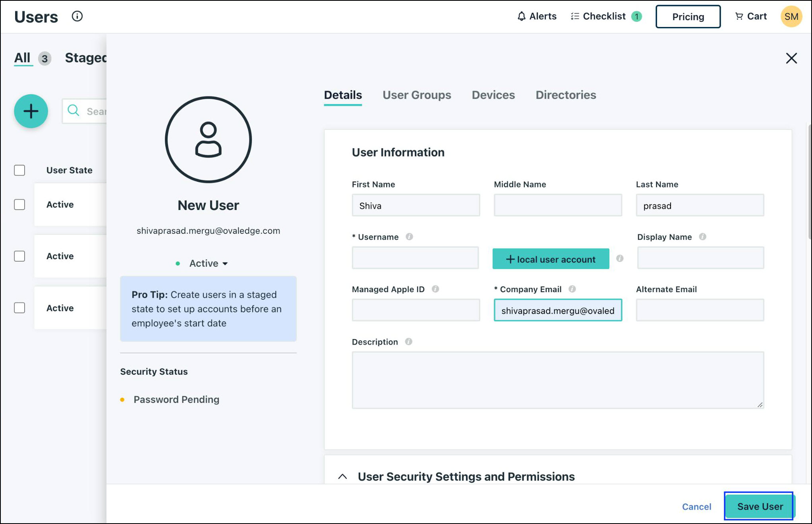Click the SM profile avatar

click(791, 16)
